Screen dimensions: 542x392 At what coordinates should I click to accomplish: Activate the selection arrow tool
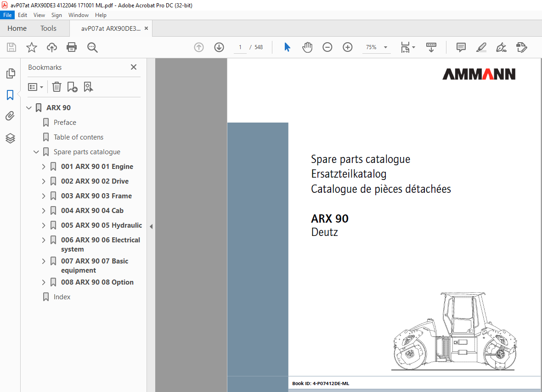coord(287,47)
